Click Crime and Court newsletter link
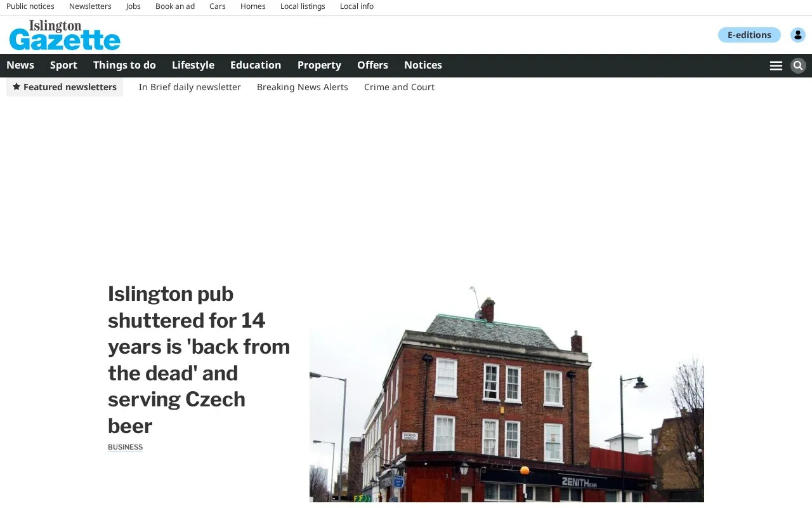This screenshot has height=508, width=812. click(x=399, y=87)
